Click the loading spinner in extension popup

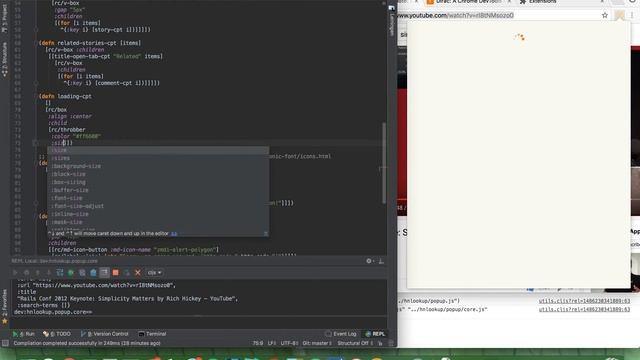click(519, 38)
